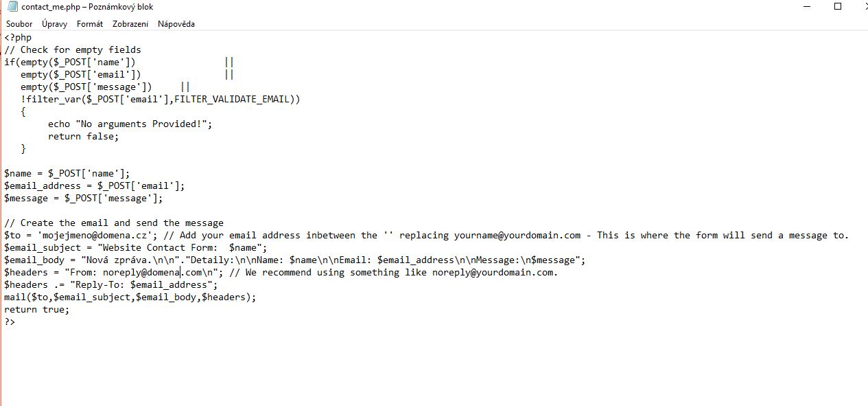Open the Soubor menu
The image size is (868, 406).
coord(19,24)
